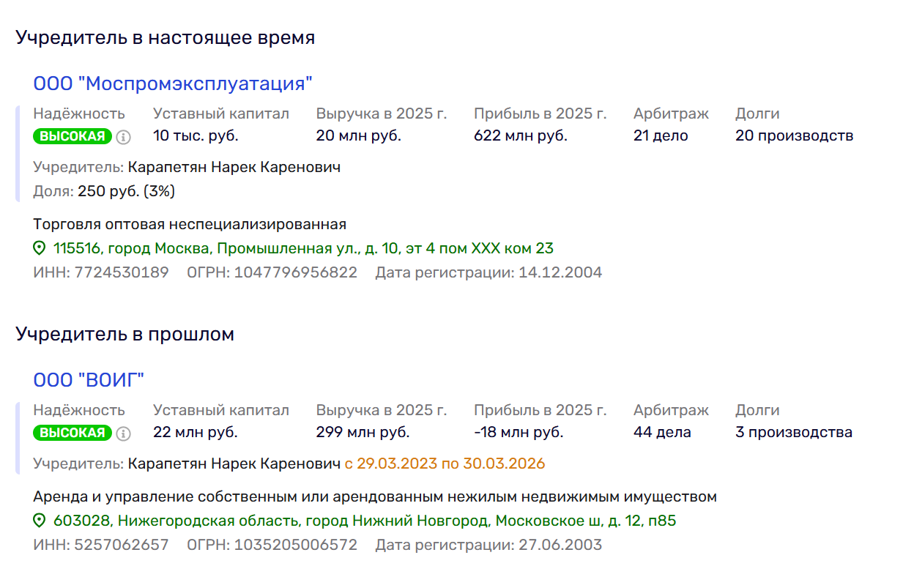Select the "3 производства" debts value
Screen dimensions: 903x588
click(794, 432)
